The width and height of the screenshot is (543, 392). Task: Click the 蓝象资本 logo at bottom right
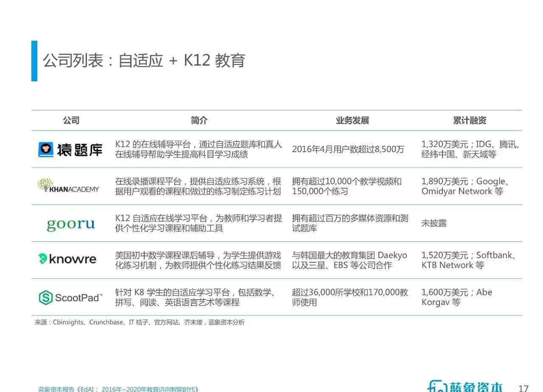(465, 386)
